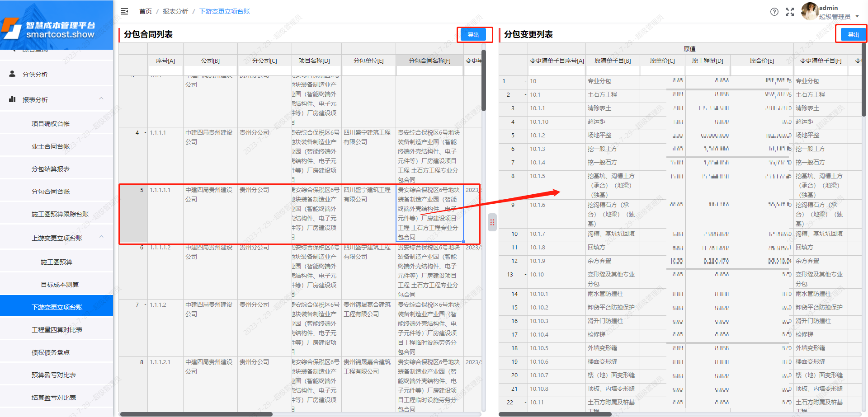The height and width of the screenshot is (417, 868).
Task: Open the 超级管理员 account dropdown
Action: pyautogui.click(x=839, y=16)
